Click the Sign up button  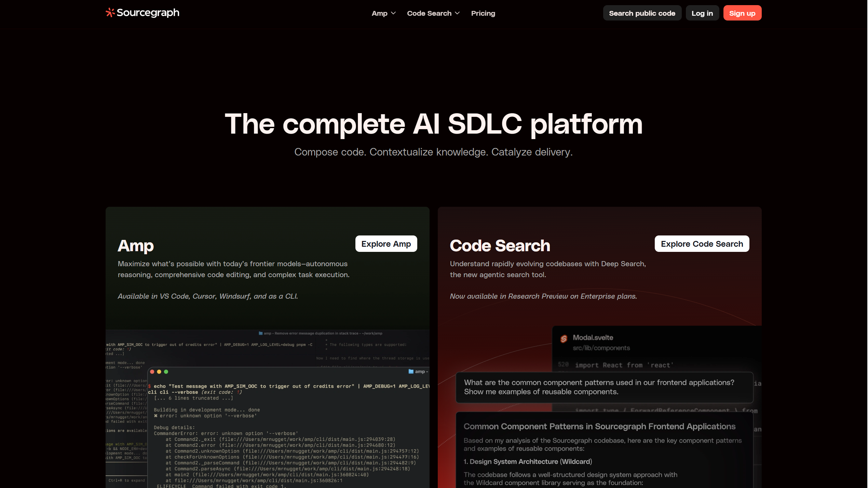[x=742, y=13]
